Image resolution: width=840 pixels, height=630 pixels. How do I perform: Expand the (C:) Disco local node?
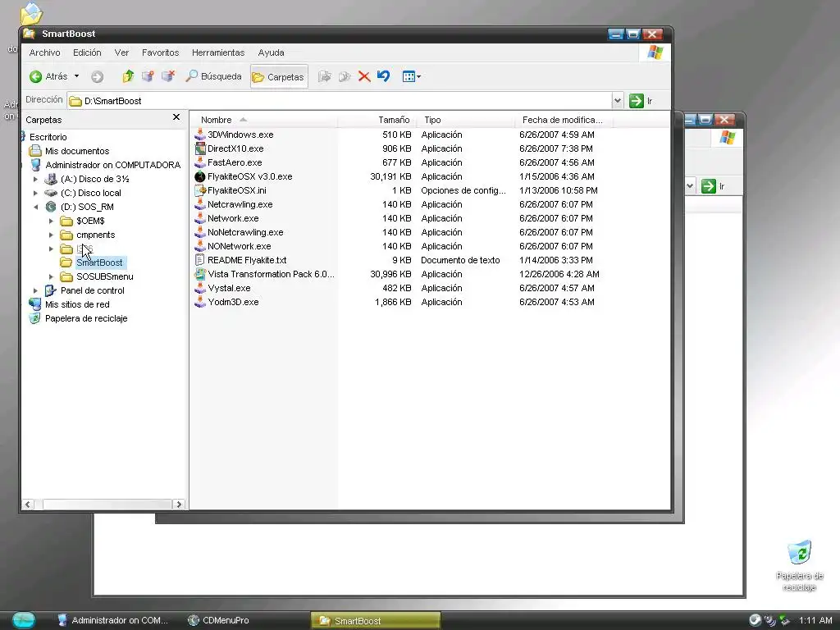point(36,193)
